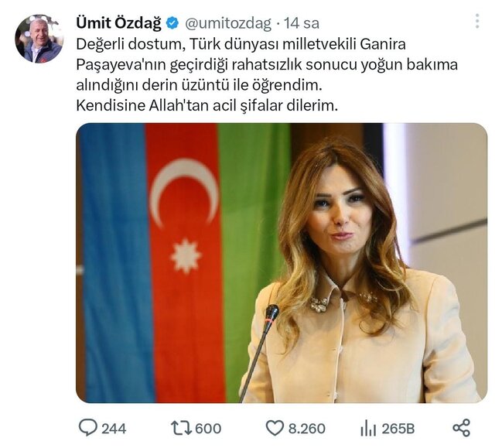Open the @umitozdag handle link
The width and height of the screenshot is (502, 448).
pyautogui.click(x=228, y=23)
